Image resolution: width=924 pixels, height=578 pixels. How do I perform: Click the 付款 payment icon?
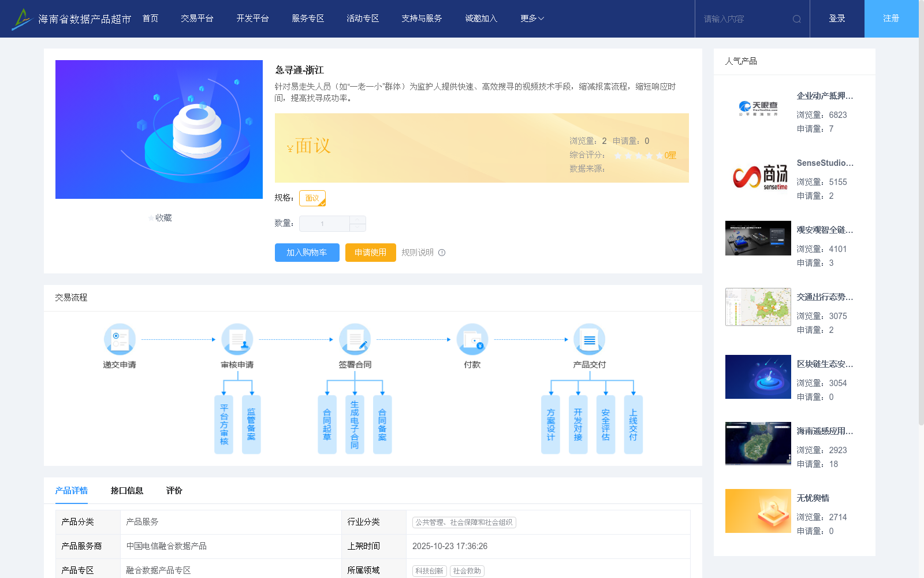pos(472,339)
